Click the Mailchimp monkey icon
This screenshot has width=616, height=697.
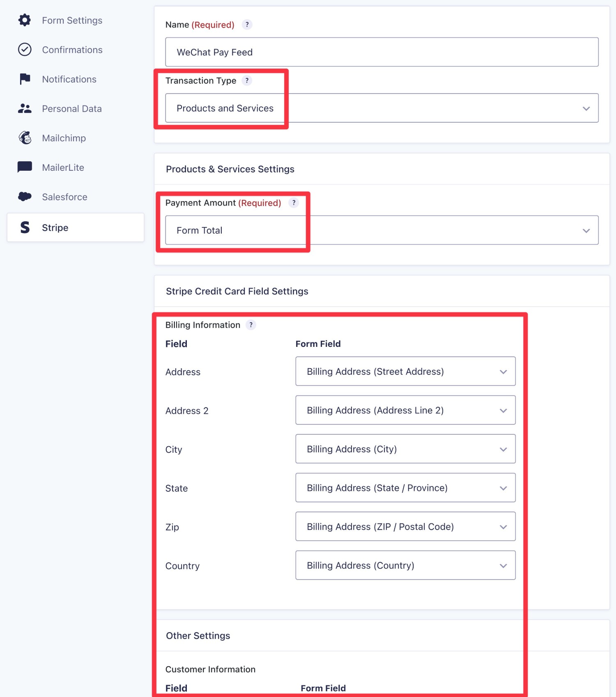click(25, 138)
